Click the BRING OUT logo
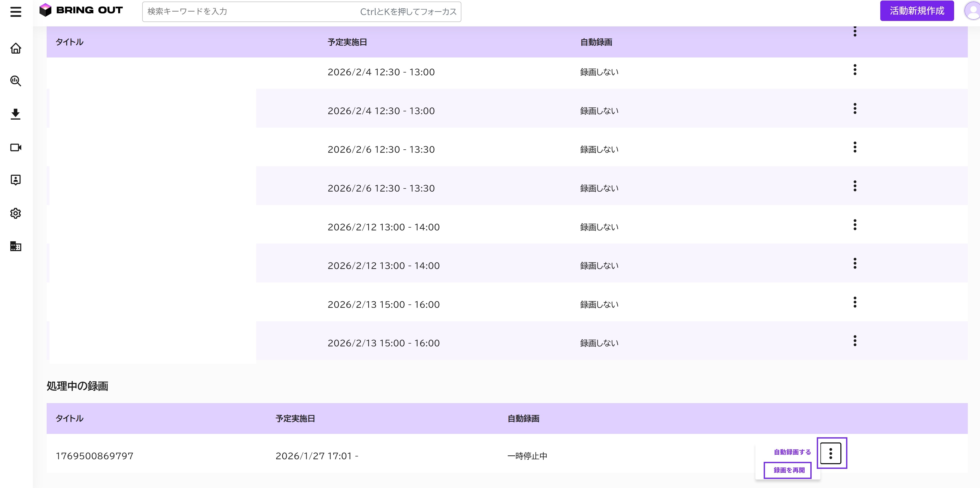980x488 pixels. tap(81, 10)
